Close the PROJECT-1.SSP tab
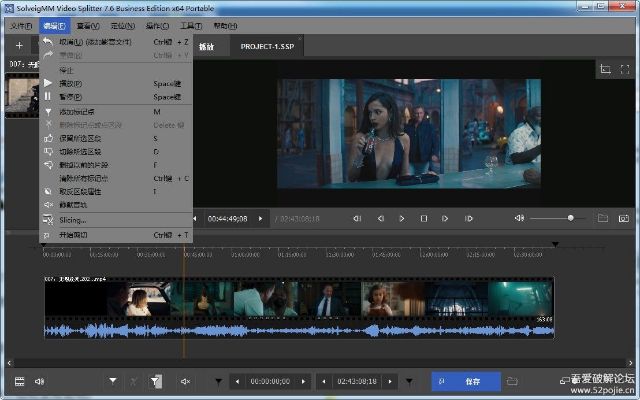Screen dimensions: 640x400 coord(300,39)
